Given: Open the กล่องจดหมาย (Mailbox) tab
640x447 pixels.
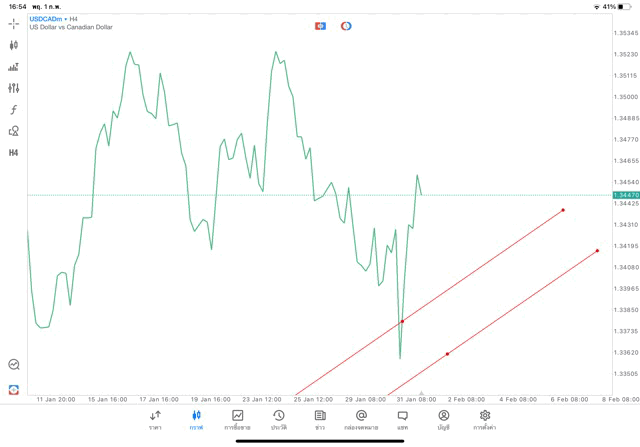Looking at the screenshot, I should pos(361,420).
